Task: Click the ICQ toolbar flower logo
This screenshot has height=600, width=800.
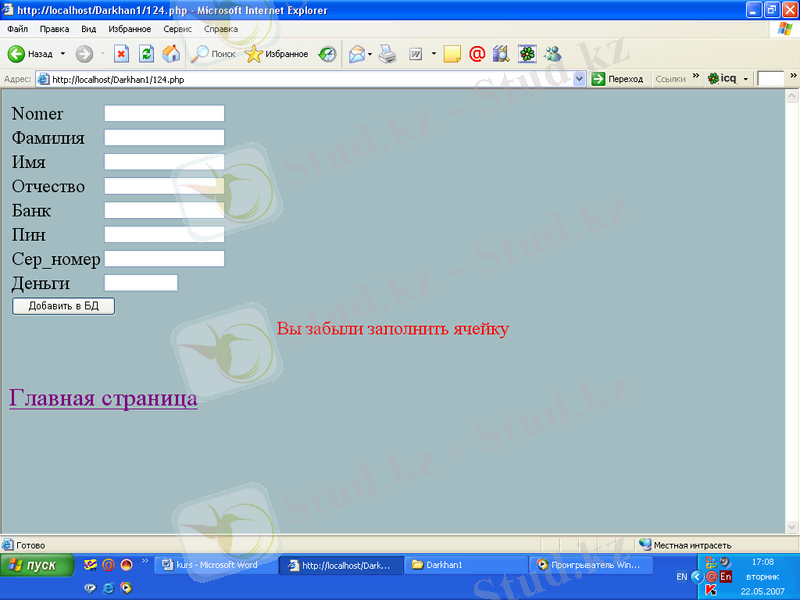Action: pos(713,79)
